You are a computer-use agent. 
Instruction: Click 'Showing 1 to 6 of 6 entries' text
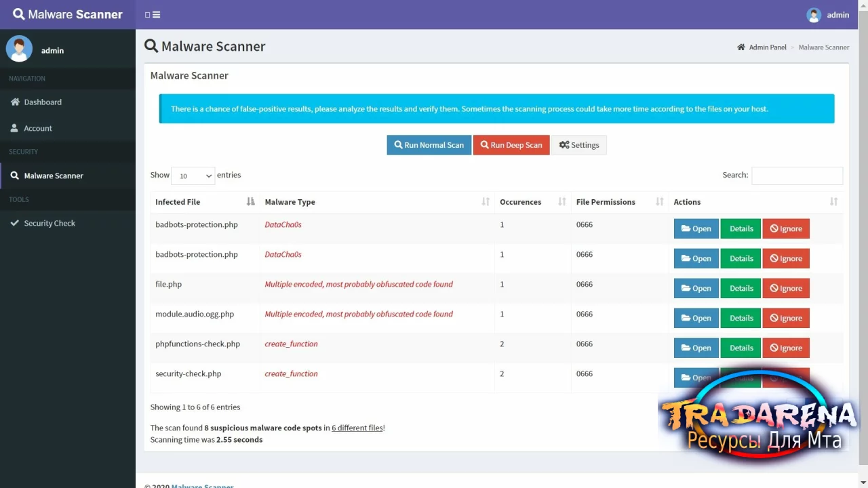[195, 407]
